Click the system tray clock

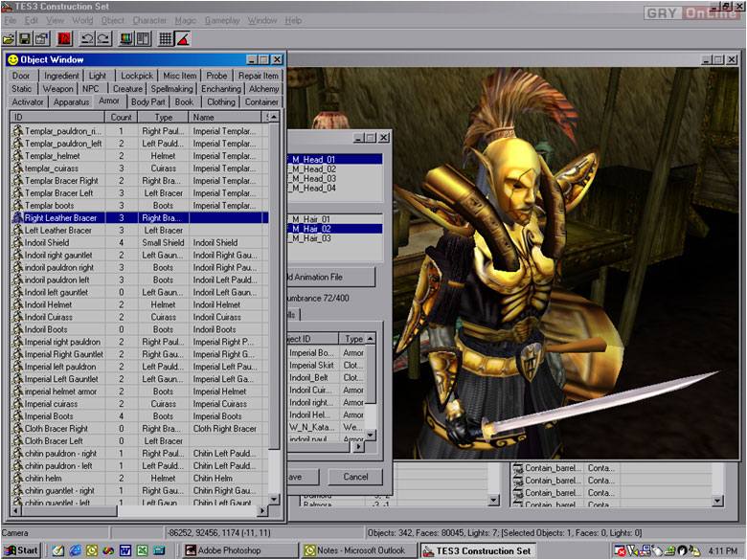[722, 550]
